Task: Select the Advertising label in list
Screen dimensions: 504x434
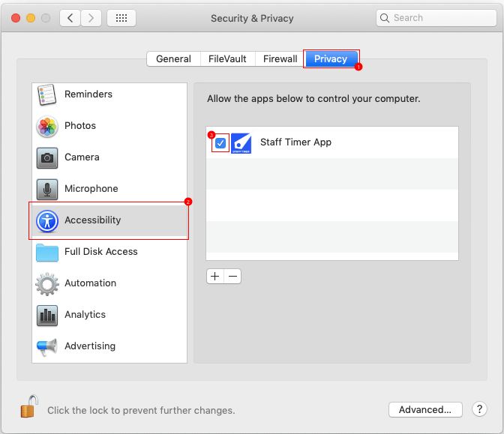Action: pyautogui.click(x=90, y=346)
